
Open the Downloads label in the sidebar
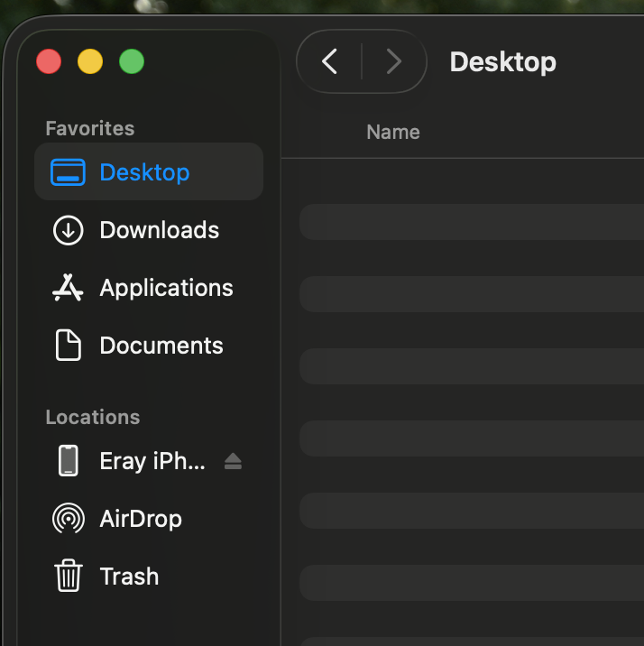pyautogui.click(x=160, y=230)
